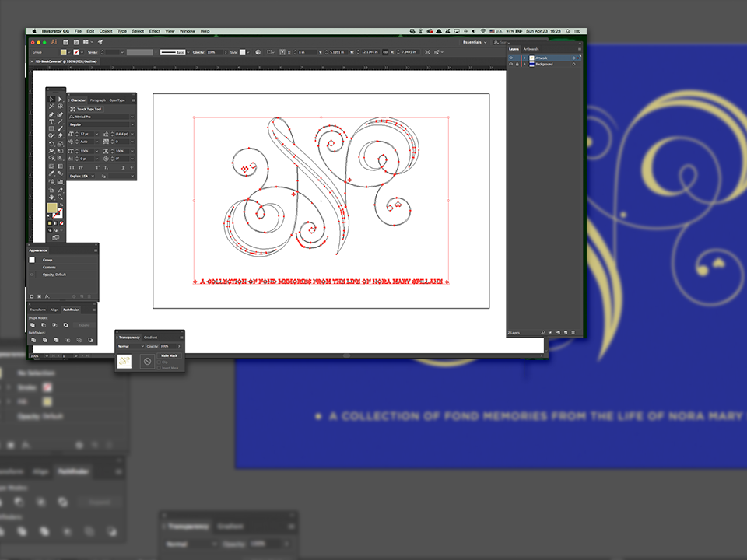This screenshot has width=747, height=560.
Task: Select the Zoom tool
Action: (60, 197)
